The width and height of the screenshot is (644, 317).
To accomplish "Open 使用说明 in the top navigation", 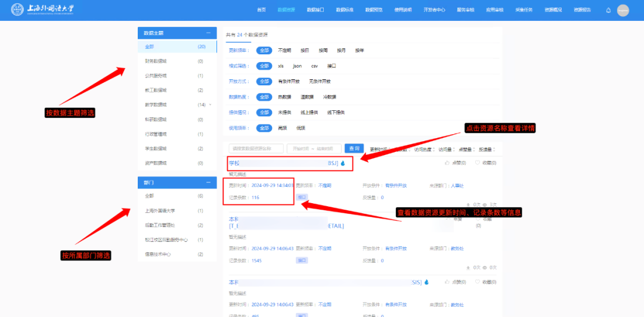I will (403, 10).
